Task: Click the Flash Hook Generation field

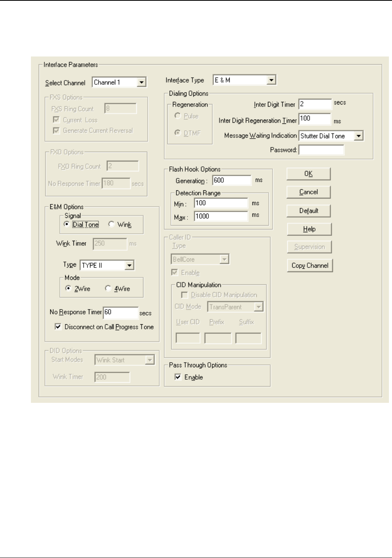Action: (232, 180)
